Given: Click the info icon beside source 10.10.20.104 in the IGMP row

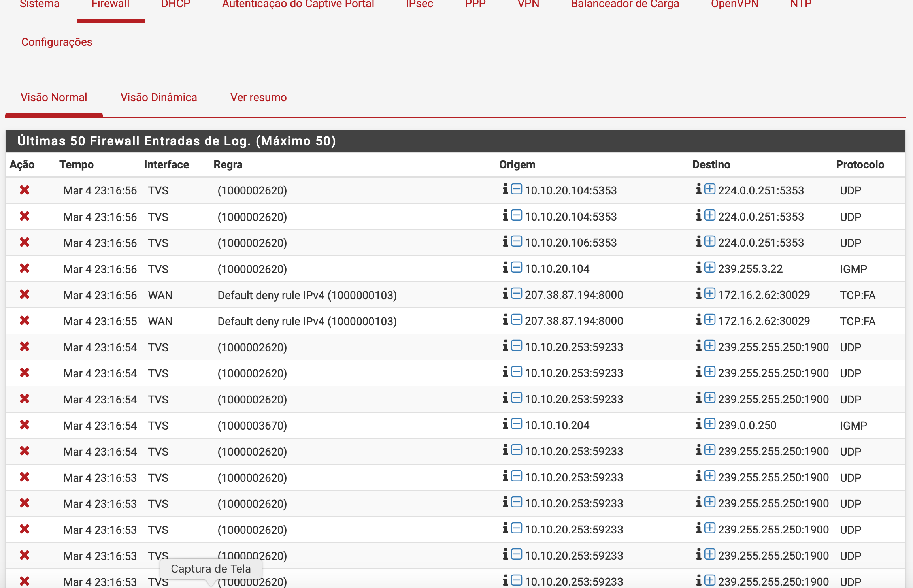Looking at the screenshot, I should (505, 268).
